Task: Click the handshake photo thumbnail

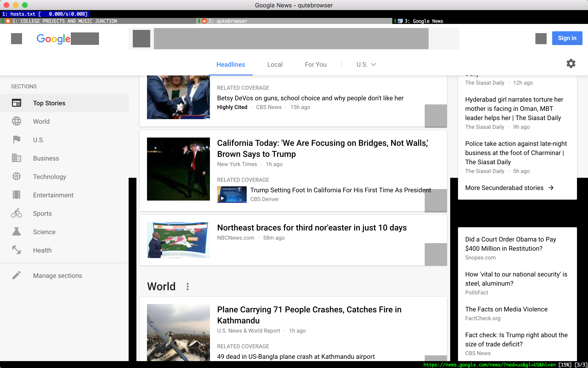Action: click(178, 97)
